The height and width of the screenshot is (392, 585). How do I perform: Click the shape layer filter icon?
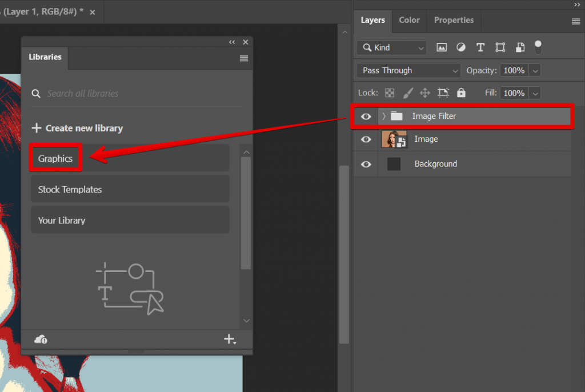500,47
